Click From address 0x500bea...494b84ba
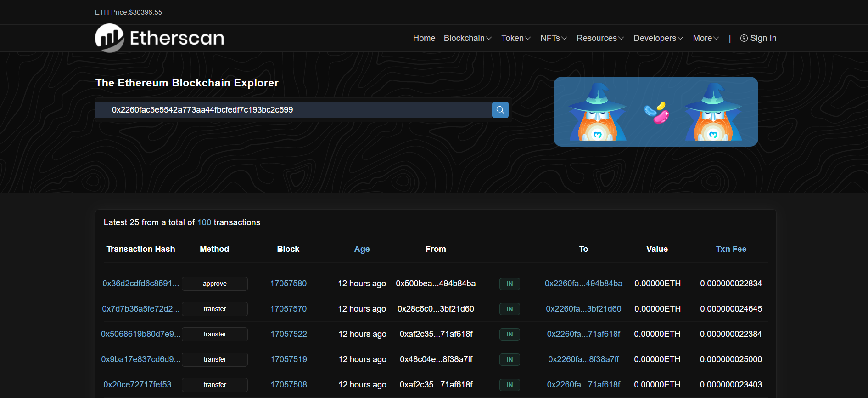 pyautogui.click(x=436, y=284)
